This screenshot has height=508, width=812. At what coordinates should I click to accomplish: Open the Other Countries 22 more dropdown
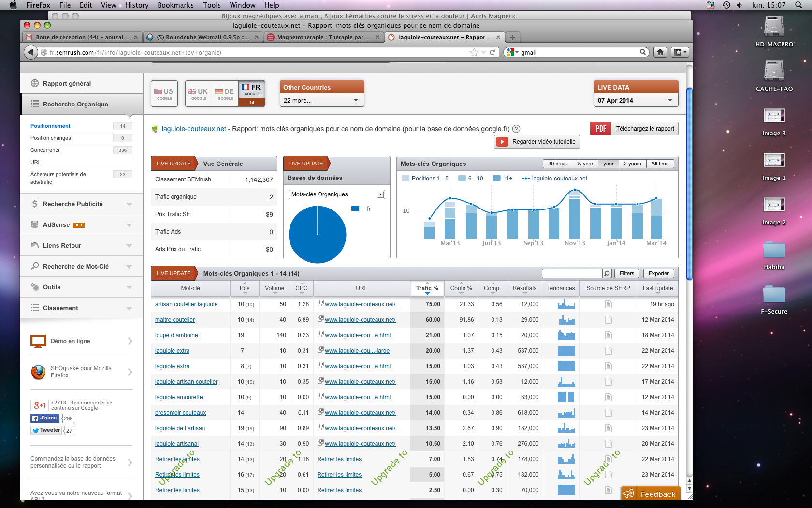(321, 100)
